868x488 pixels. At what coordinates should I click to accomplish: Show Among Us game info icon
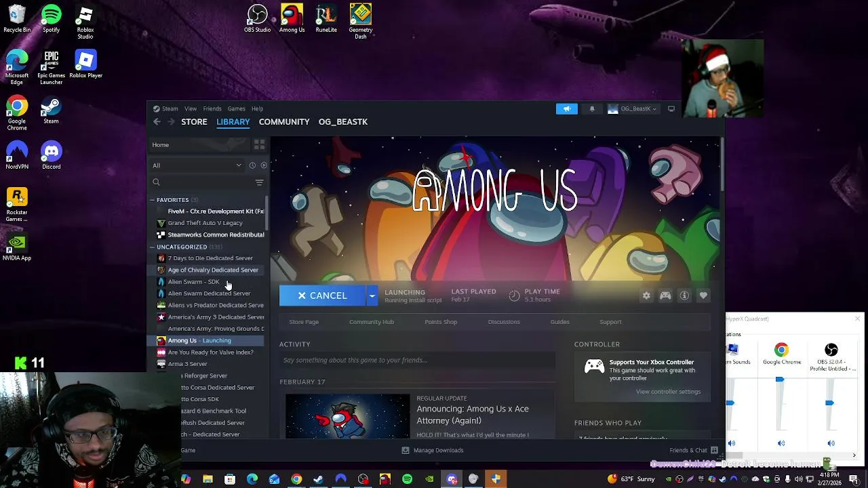[x=684, y=296]
